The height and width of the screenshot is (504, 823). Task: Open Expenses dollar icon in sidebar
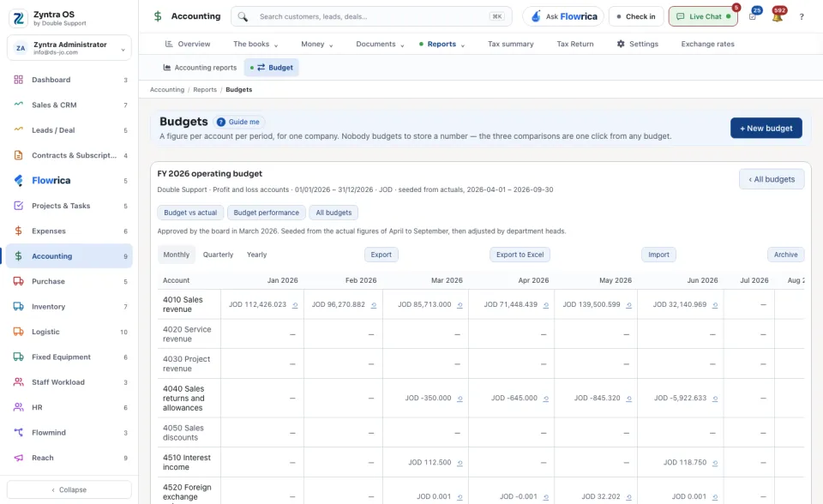point(18,231)
